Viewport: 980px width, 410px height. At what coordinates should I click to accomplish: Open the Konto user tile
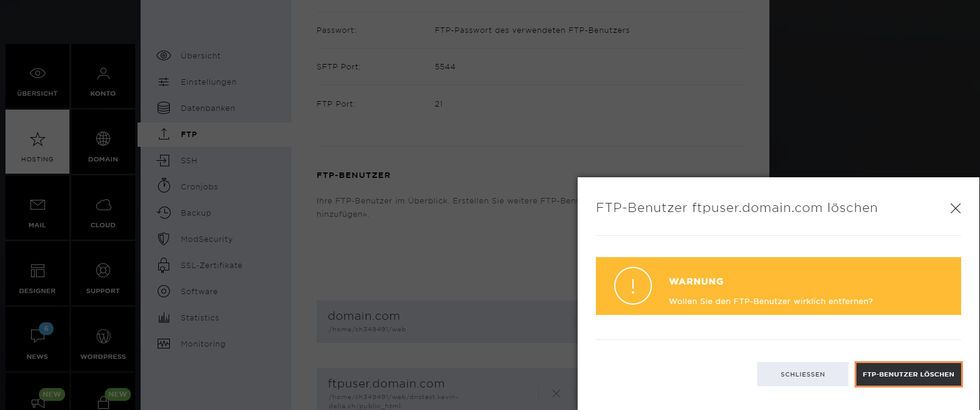tap(103, 76)
